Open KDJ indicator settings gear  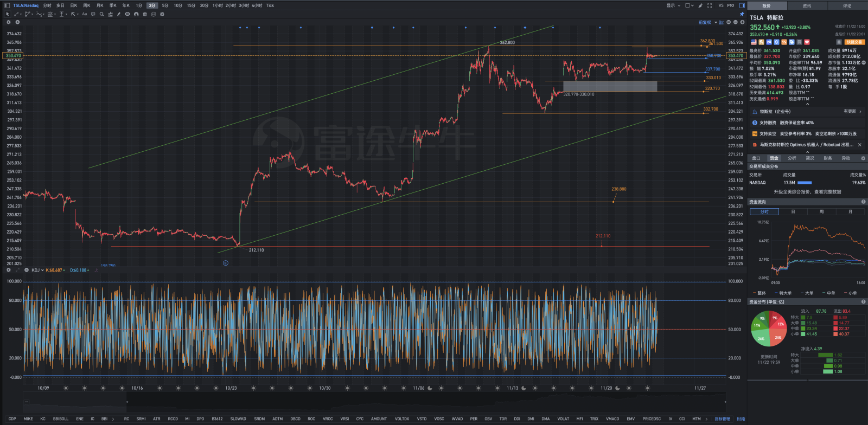tap(9, 270)
